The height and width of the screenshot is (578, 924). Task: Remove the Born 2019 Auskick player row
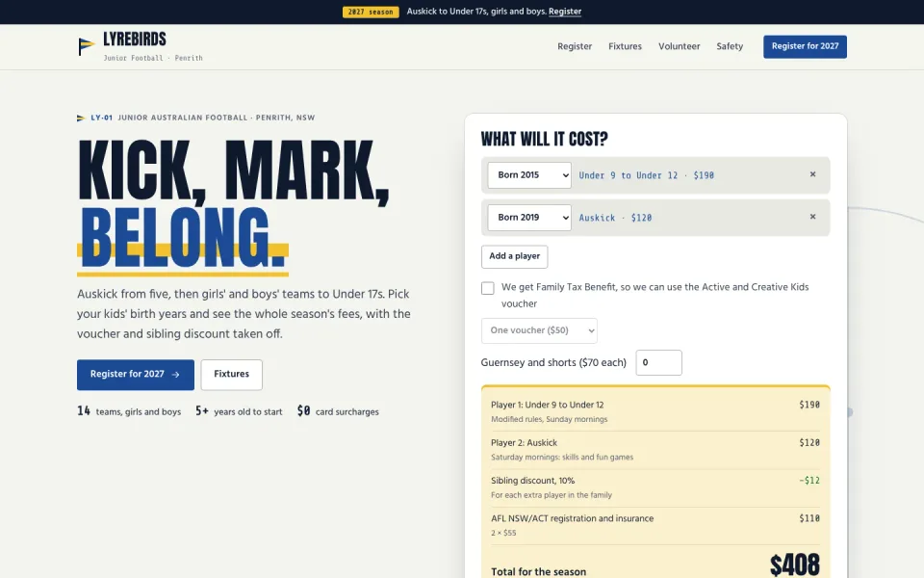coord(812,217)
